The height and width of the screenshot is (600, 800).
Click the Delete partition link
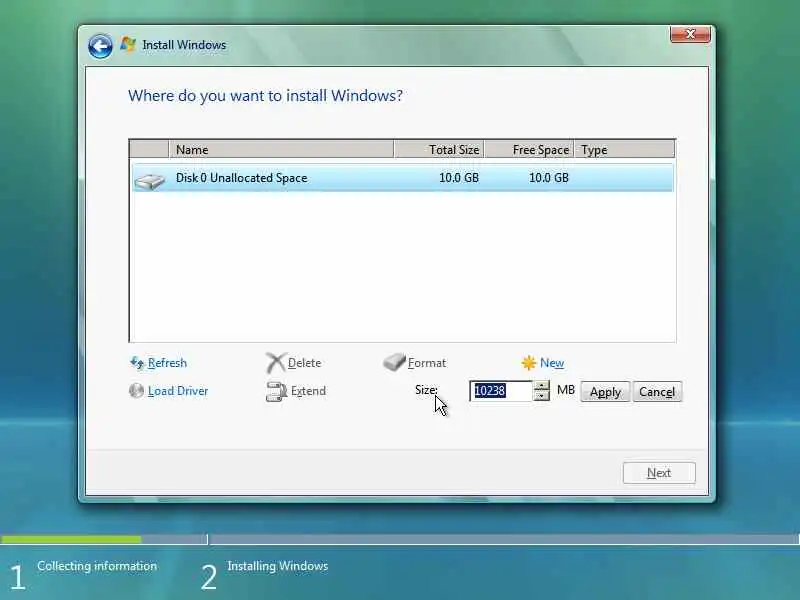[x=304, y=363]
